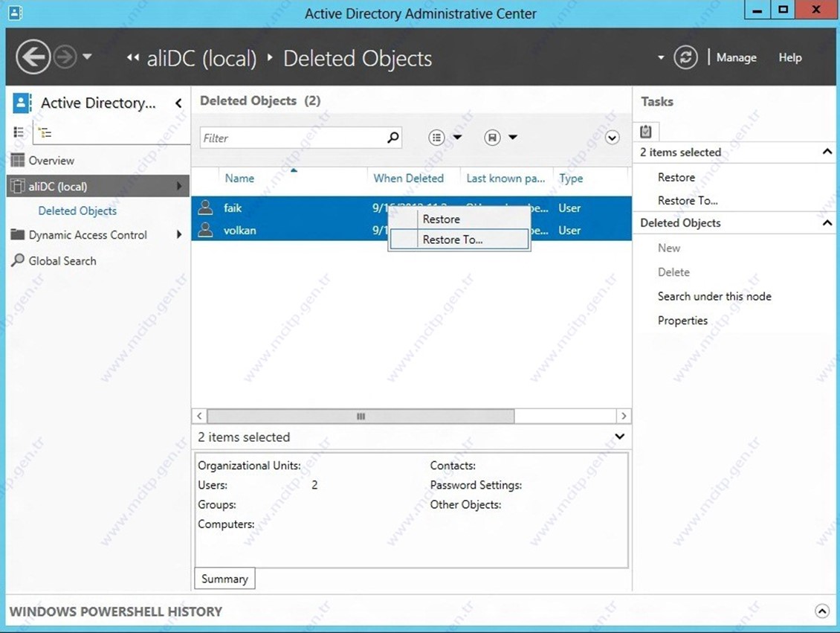Go back with the navigation back arrow
840x633 pixels.
pos(33,57)
